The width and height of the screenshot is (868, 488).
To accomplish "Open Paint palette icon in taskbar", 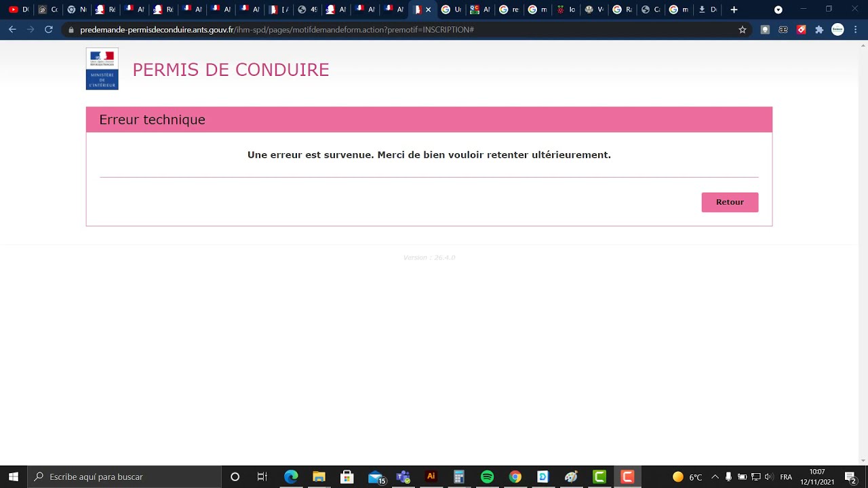I will coord(571,476).
